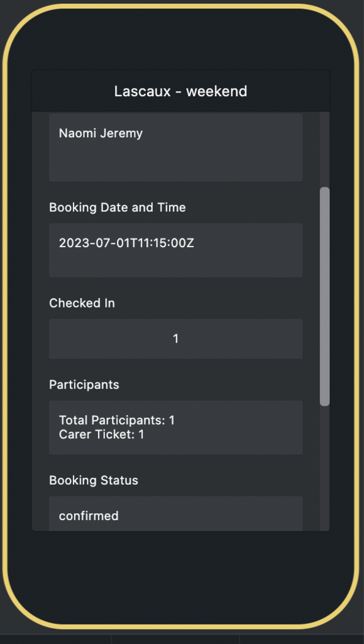Click the scrollbar track above the thumb

(324, 150)
